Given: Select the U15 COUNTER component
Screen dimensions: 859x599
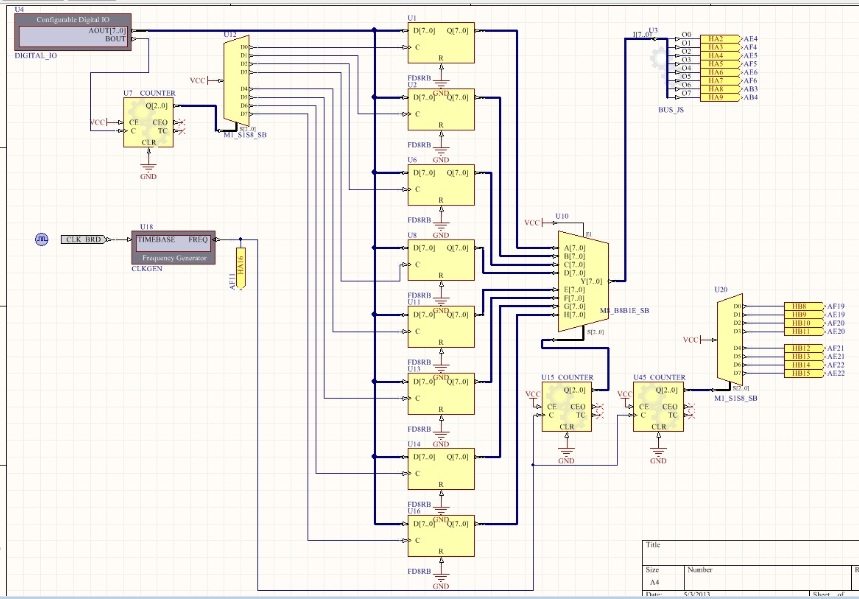Looking at the screenshot, I should pos(567,408).
